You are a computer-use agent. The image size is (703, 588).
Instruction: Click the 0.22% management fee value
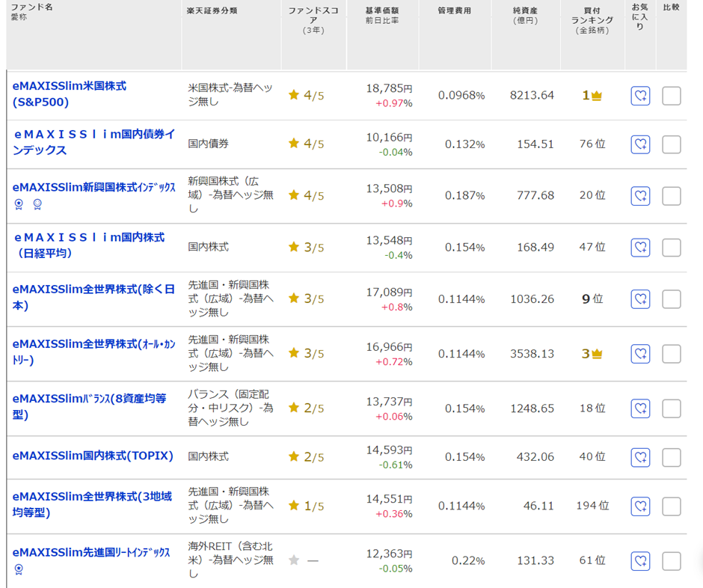coord(468,560)
